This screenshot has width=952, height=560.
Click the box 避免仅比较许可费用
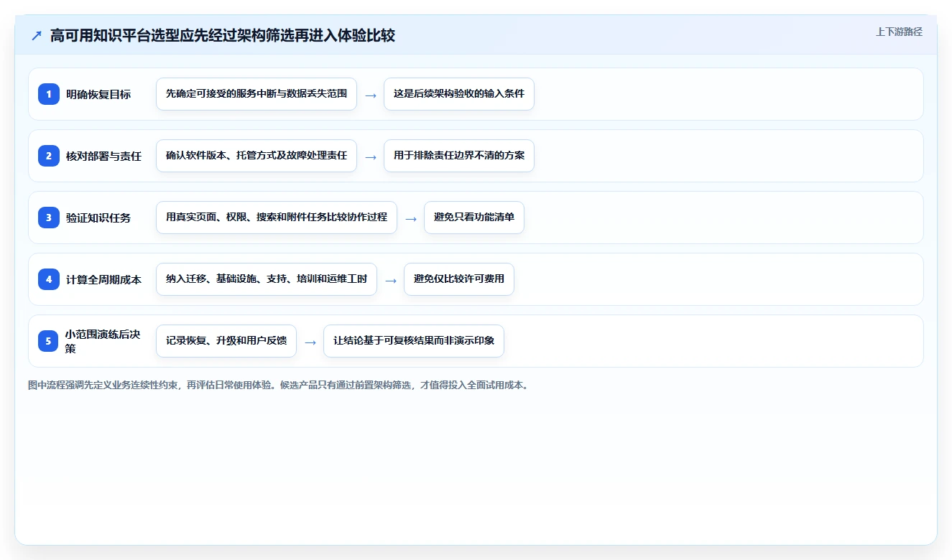point(459,279)
